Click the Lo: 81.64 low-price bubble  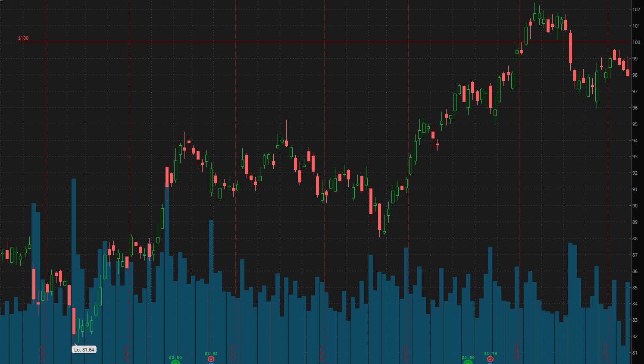pyautogui.click(x=84, y=350)
